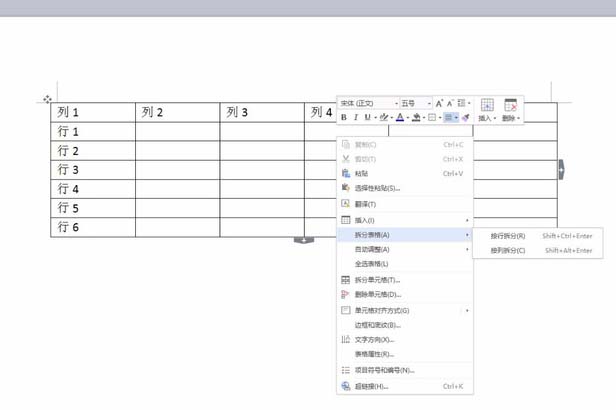The height and width of the screenshot is (410, 616).
Task: Choose 翻译(T) from context menu
Action: point(405,204)
